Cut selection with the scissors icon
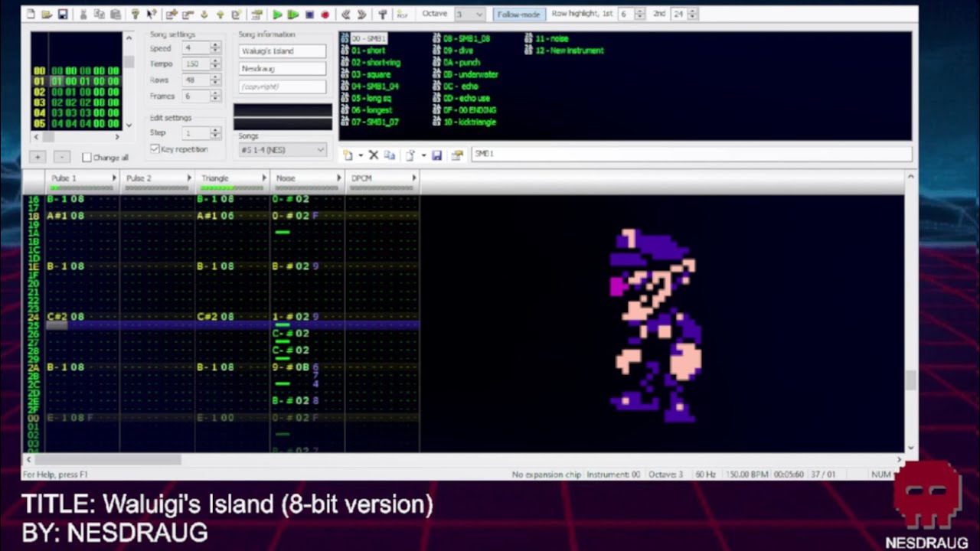The image size is (980, 551). 83,15
